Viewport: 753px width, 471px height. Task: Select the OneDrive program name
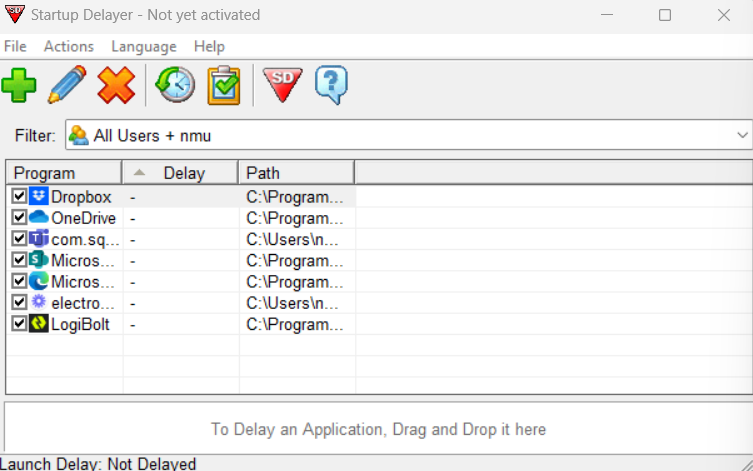pos(84,218)
